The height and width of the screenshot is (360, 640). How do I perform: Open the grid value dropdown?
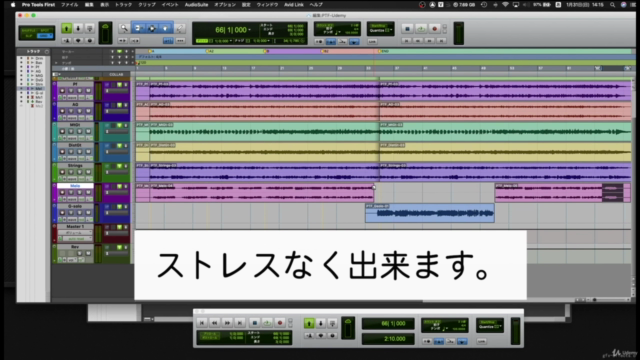(231, 41)
